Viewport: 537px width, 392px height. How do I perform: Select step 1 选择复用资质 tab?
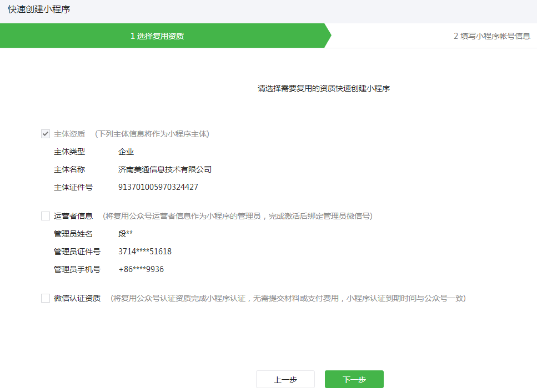[x=157, y=36]
